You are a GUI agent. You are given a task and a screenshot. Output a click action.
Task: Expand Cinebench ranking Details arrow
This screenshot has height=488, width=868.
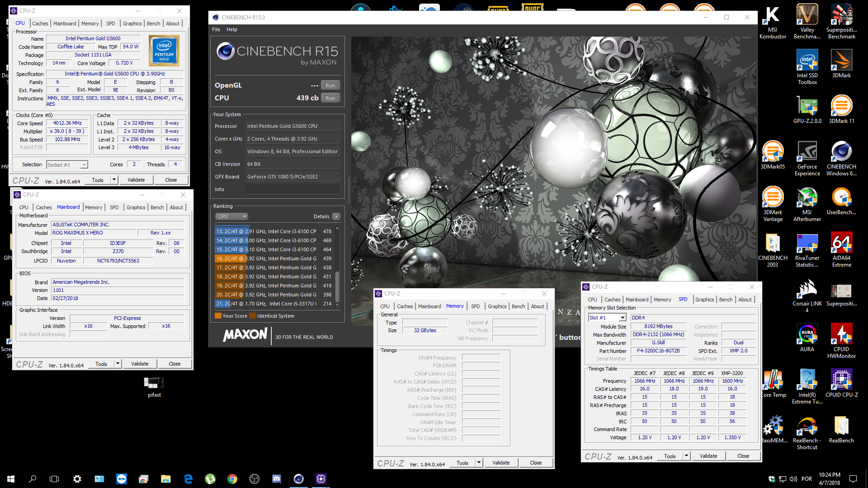[336, 216]
